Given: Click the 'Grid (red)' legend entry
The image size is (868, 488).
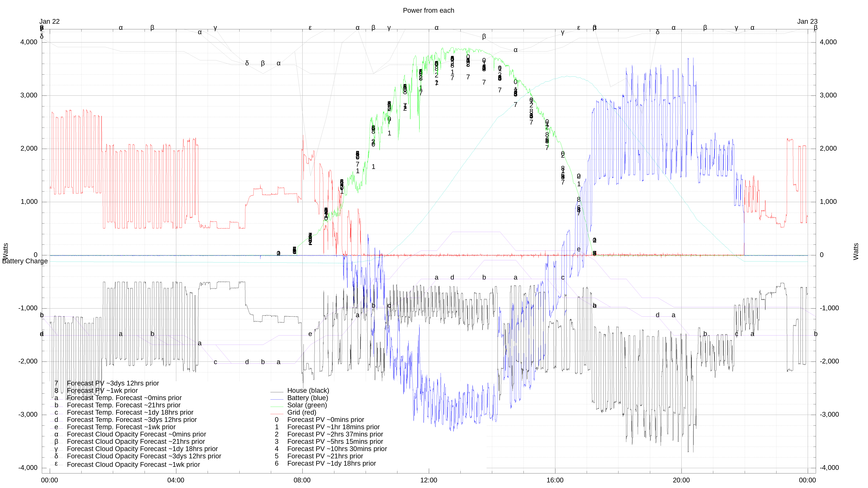Looking at the screenshot, I should pos(302,412).
